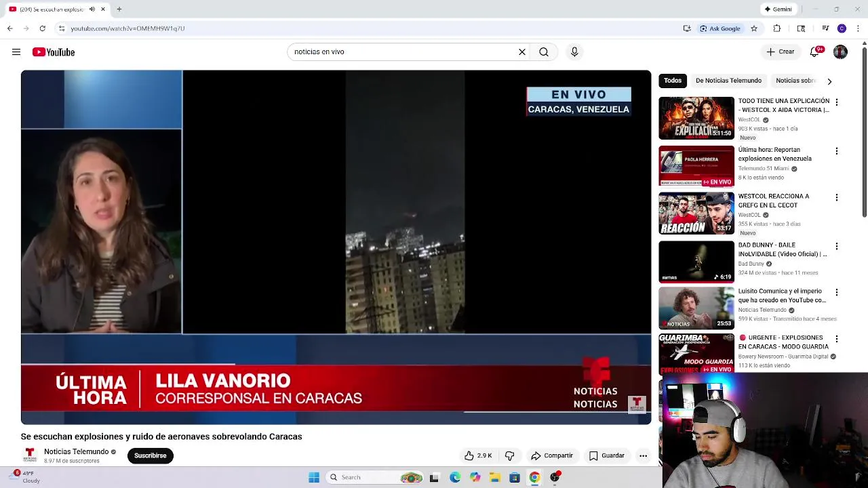Screen dimensions: 868x488
Task: Open the 'URGENTE - EXPLOSIONES EN CARACAS' title
Action: (x=783, y=342)
